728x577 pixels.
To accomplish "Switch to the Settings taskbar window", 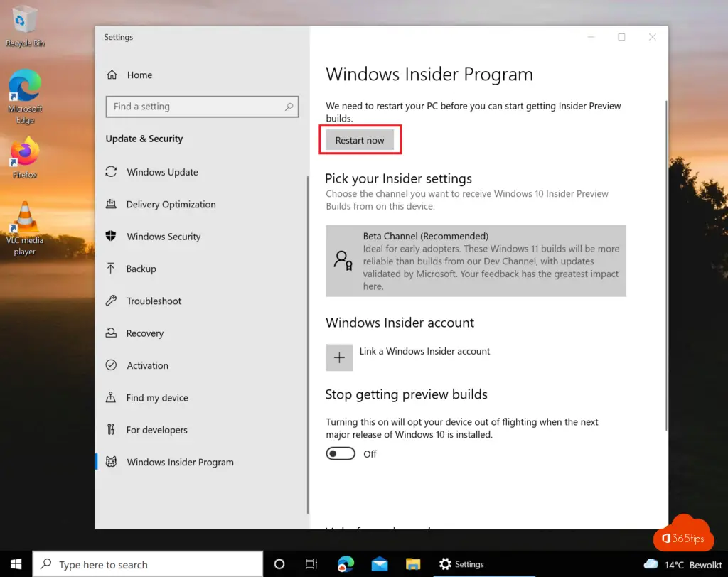I will (x=461, y=563).
